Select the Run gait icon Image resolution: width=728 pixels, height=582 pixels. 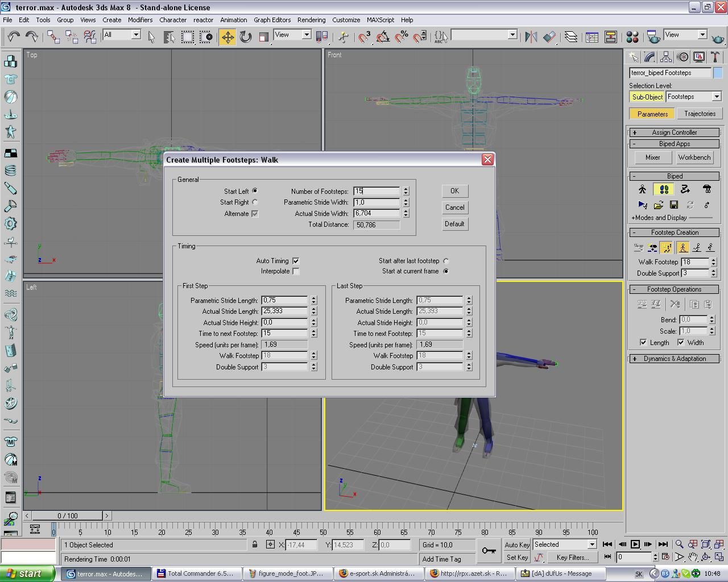coord(697,247)
